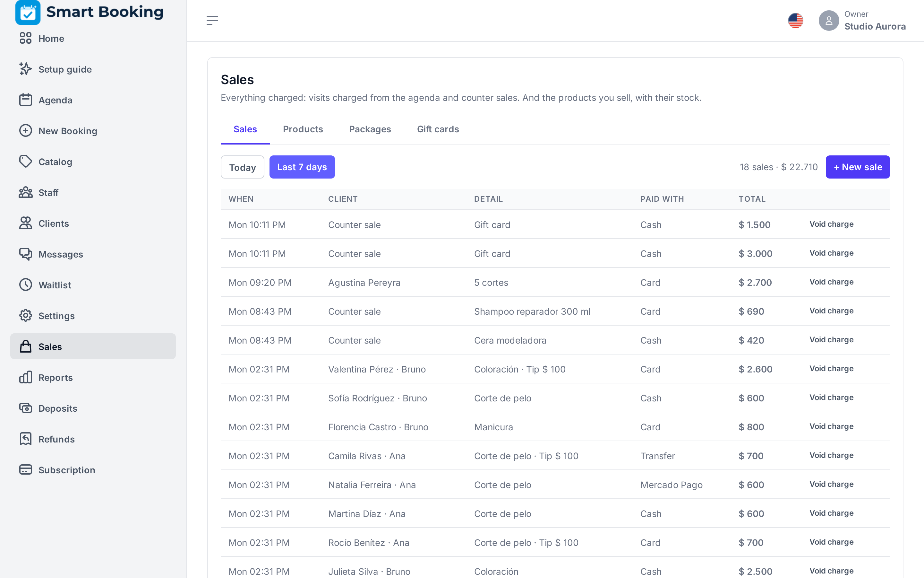
Task: Open the Settings gear icon
Action: (x=26, y=316)
